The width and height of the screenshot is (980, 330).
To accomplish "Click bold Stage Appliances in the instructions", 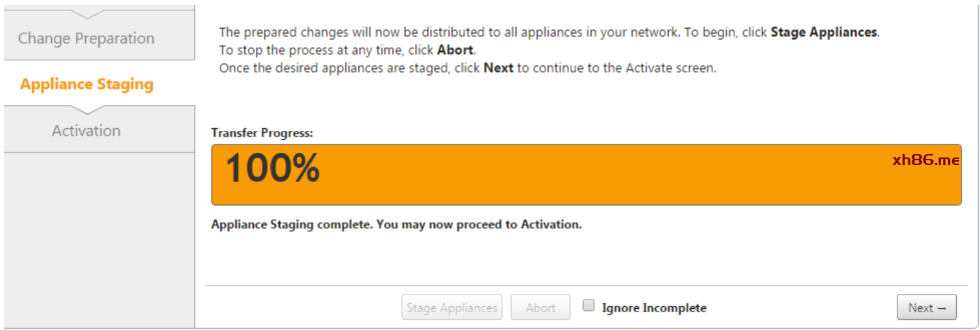I will pyautogui.click(x=824, y=33).
